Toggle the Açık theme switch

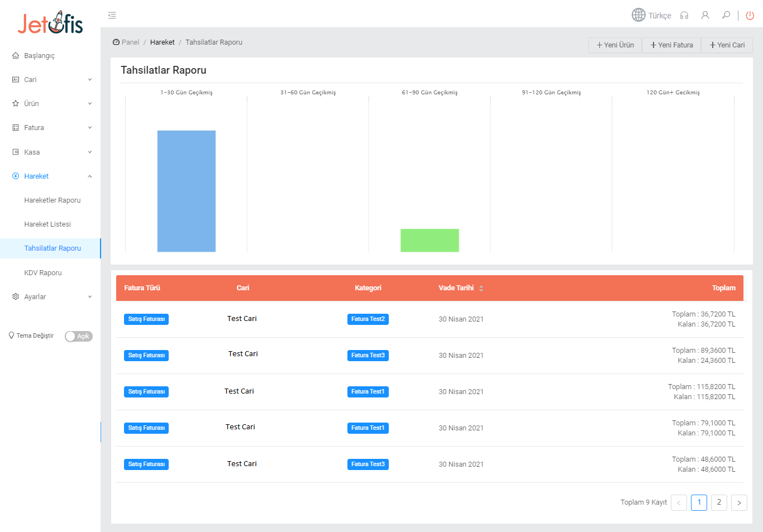78,336
